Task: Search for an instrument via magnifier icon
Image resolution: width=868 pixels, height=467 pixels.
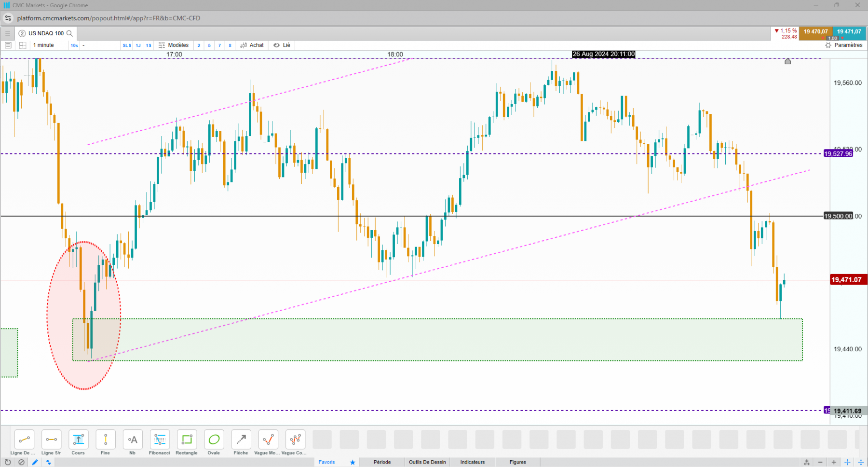Action: (69, 33)
